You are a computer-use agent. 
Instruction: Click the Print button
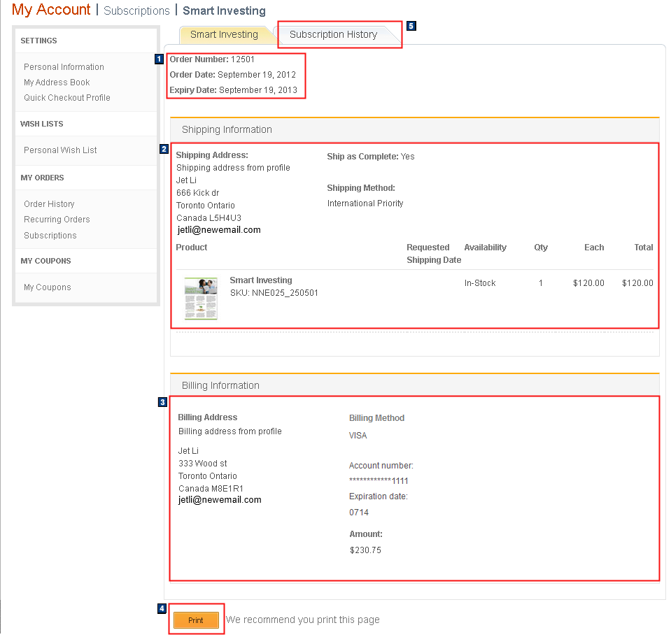click(196, 620)
